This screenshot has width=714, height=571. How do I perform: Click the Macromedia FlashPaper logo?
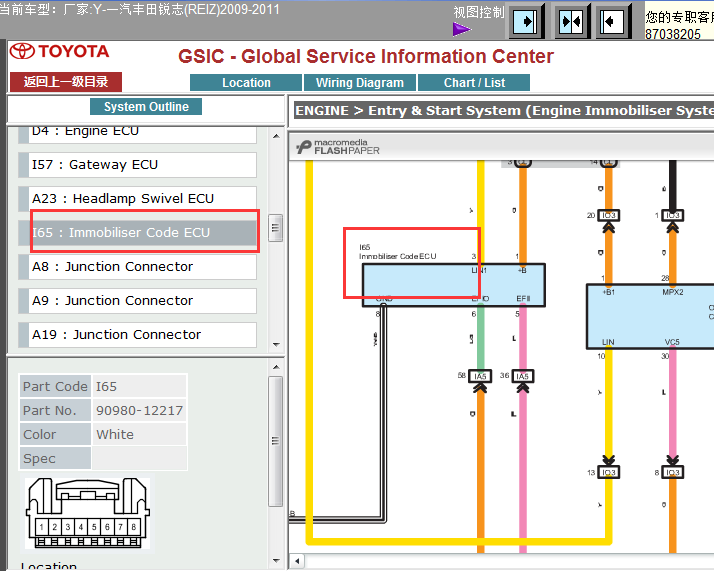coord(337,147)
